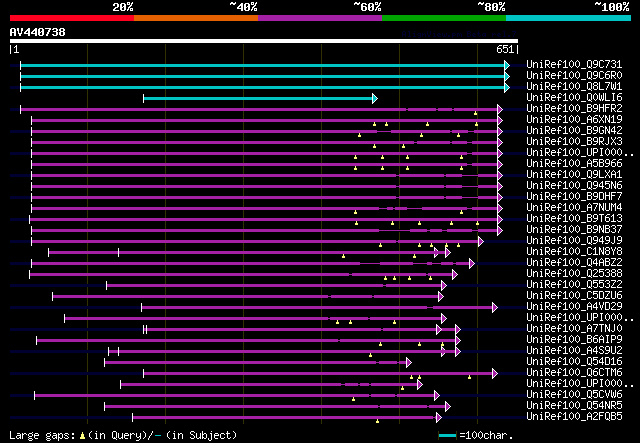Image resolution: width=640 pixels, height=443 pixels.
Task: Click the purple arrowhead ending the Q25388 alignment
Action: click(x=455, y=275)
